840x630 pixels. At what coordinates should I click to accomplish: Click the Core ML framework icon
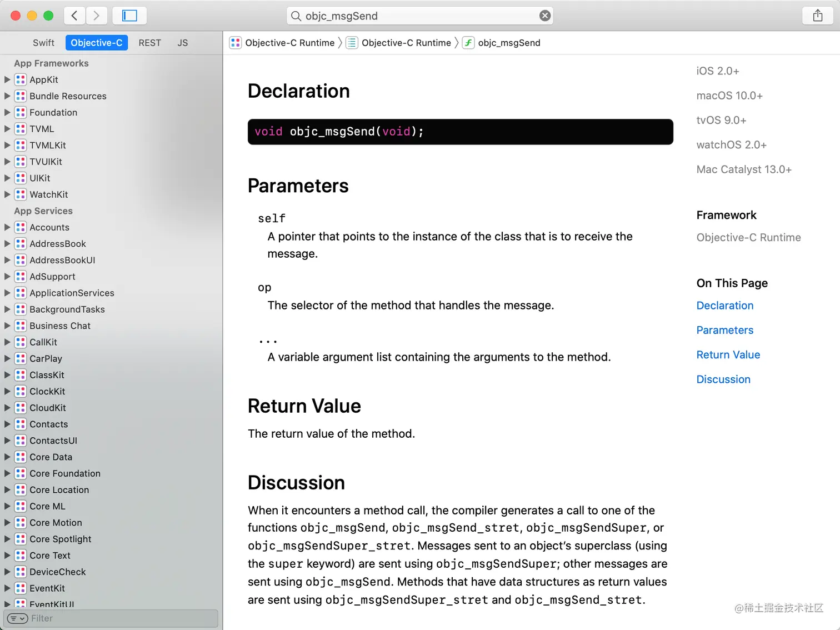point(21,506)
